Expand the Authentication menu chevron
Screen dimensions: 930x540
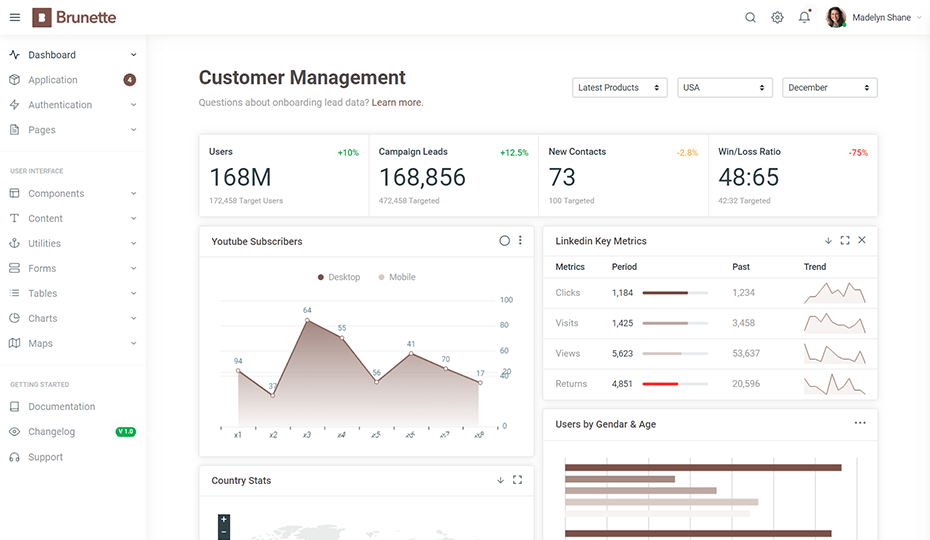133,104
